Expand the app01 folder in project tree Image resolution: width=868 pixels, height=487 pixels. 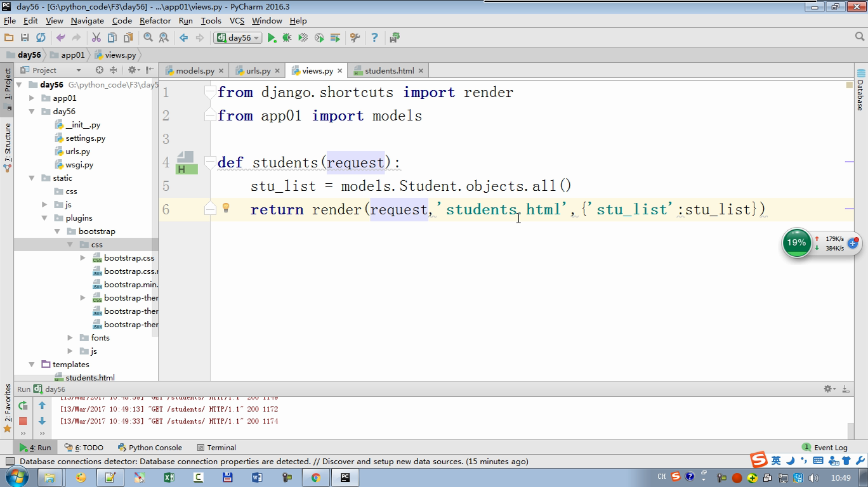click(x=32, y=98)
